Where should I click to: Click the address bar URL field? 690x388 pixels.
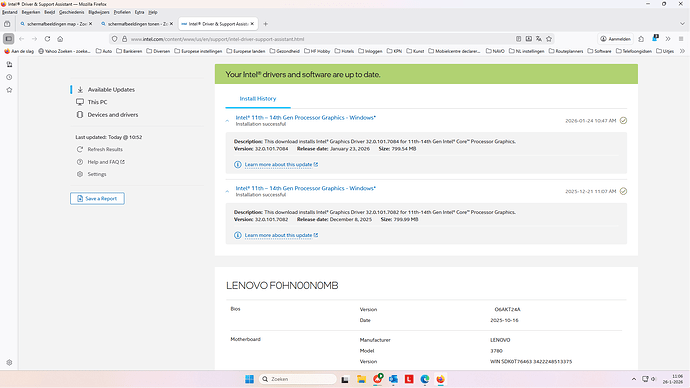(x=321, y=39)
